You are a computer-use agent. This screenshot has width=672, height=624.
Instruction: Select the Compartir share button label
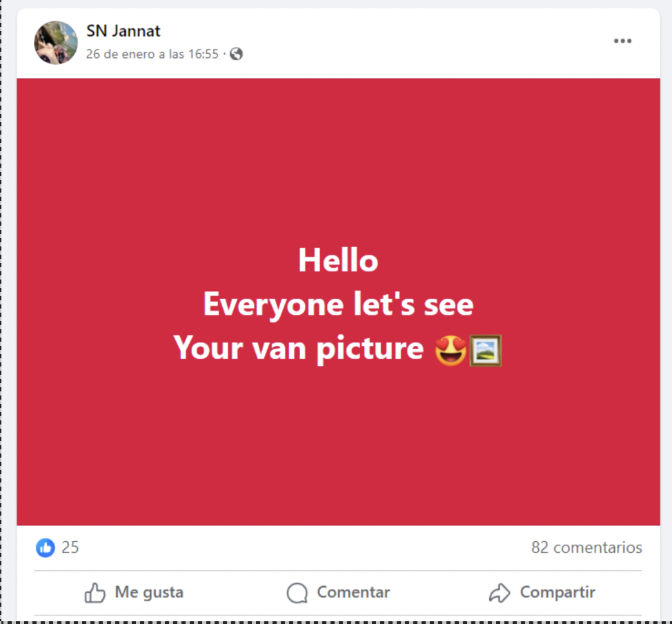pos(557,592)
